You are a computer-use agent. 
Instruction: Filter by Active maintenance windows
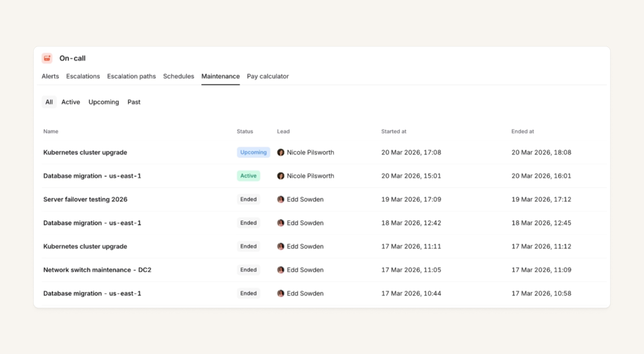click(x=71, y=102)
